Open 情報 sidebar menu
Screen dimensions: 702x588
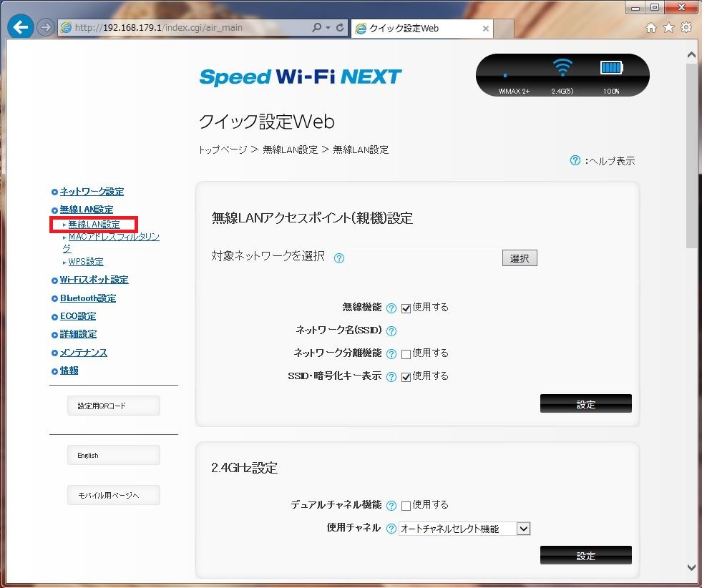pyautogui.click(x=69, y=371)
